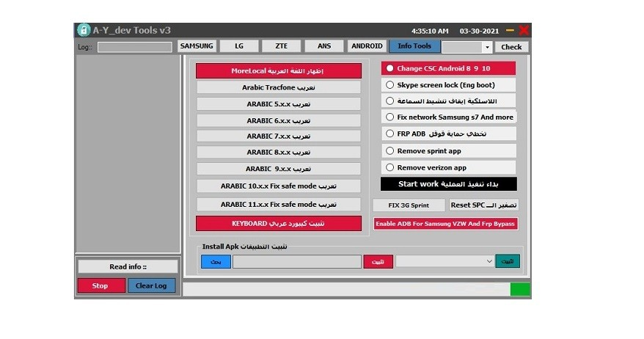This screenshot has width=644, height=339.
Task: Click the red Stop button
Action: click(x=101, y=285)
